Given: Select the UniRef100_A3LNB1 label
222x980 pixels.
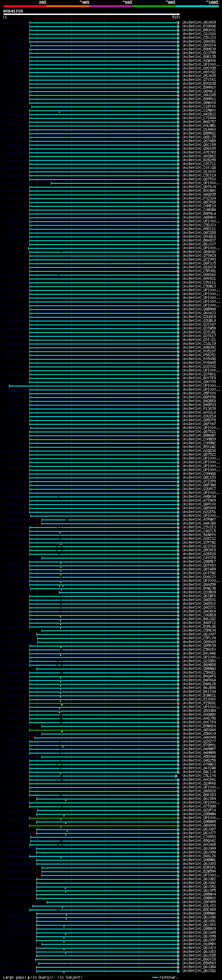Looking at the screenshot, I should click(x=199, y=125).
